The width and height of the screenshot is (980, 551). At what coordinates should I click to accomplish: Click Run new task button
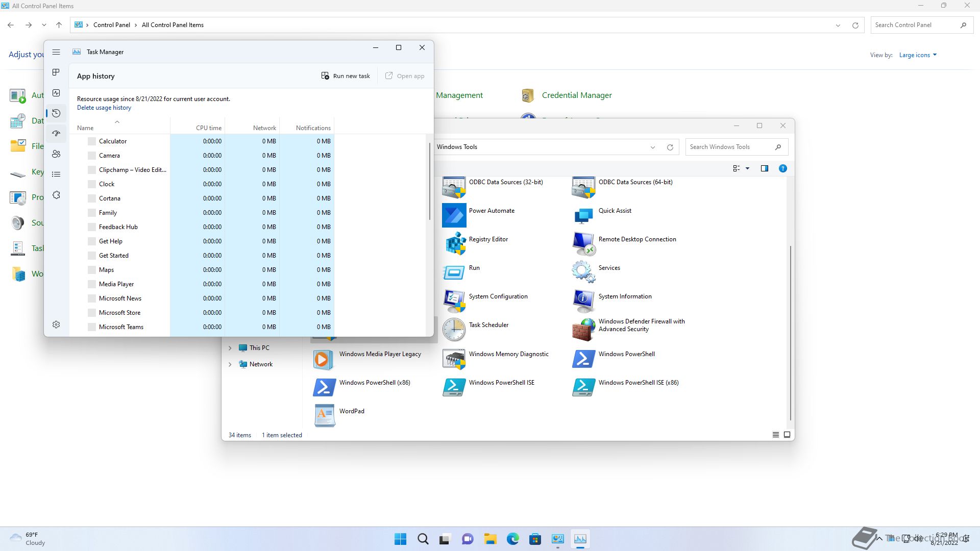pos(346,76)
